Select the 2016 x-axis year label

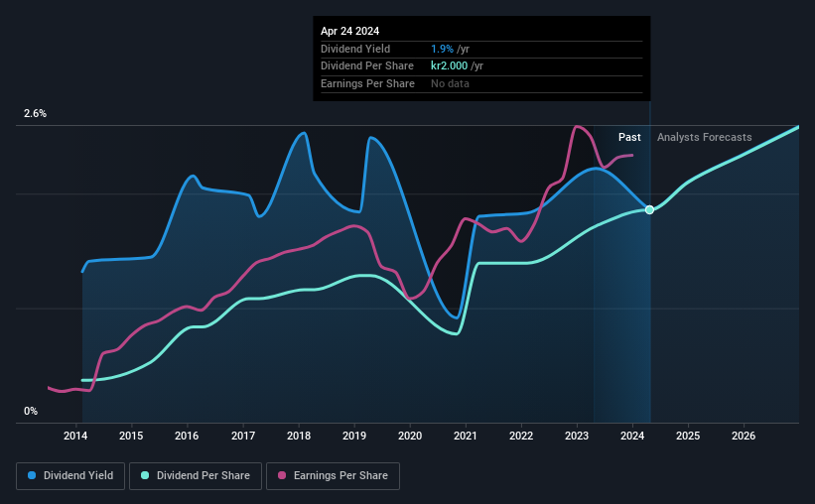point(187,436)
